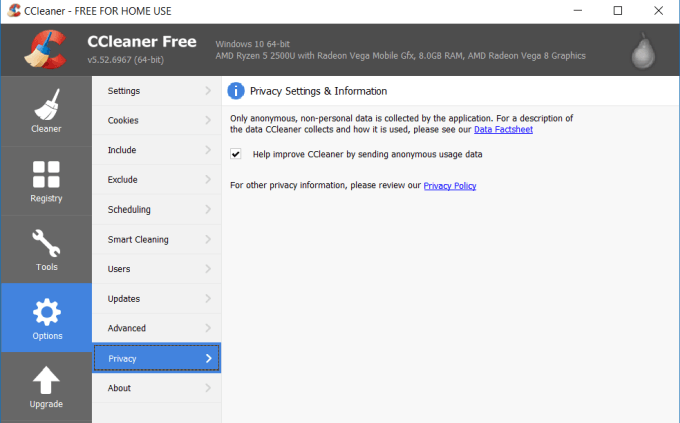The image size is (680, 423).
Task: Expand the Cookies chevron arrow
Action: [208, 120]
